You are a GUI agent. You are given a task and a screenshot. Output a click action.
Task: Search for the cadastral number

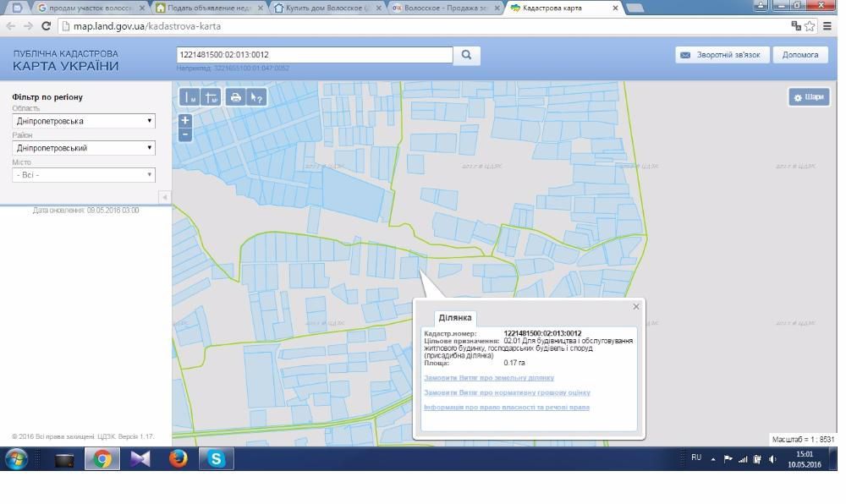(467, 55)
